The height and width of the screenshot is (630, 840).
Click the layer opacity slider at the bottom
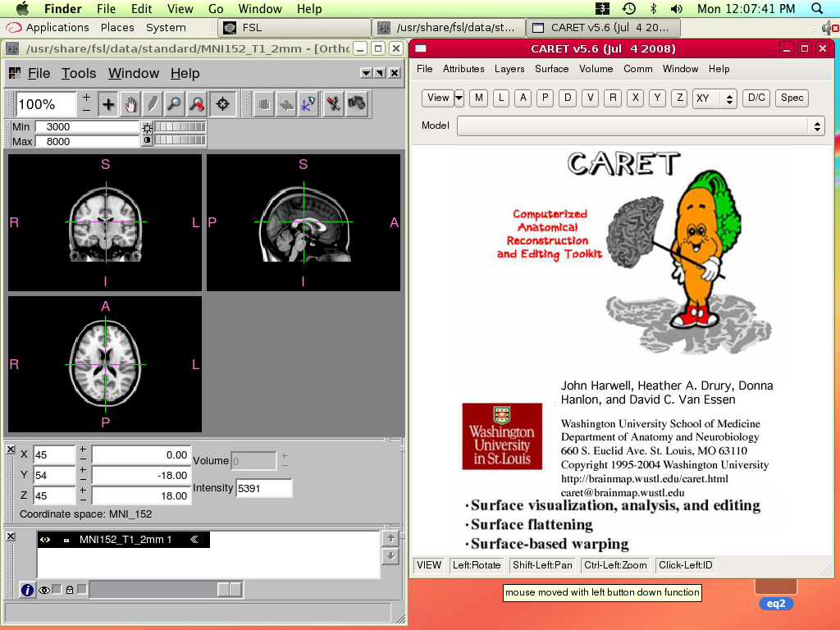coord(166,589)
